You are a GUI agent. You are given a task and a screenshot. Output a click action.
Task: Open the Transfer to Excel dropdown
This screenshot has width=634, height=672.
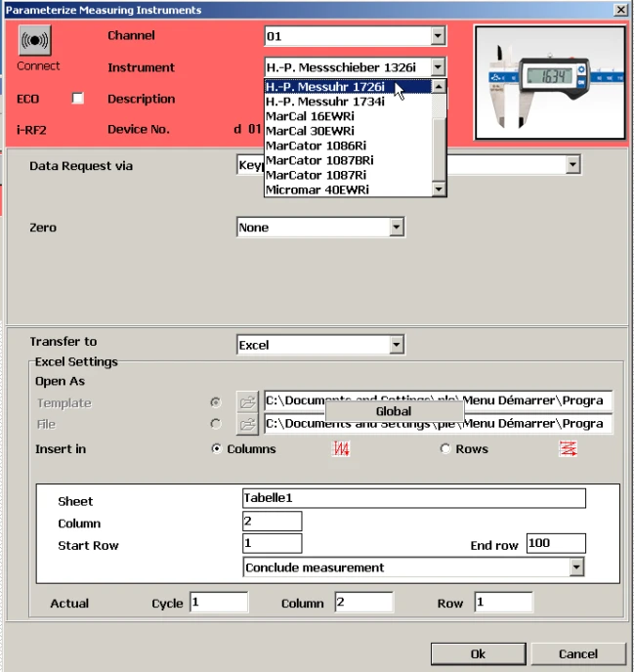click(x=396, y=345)
